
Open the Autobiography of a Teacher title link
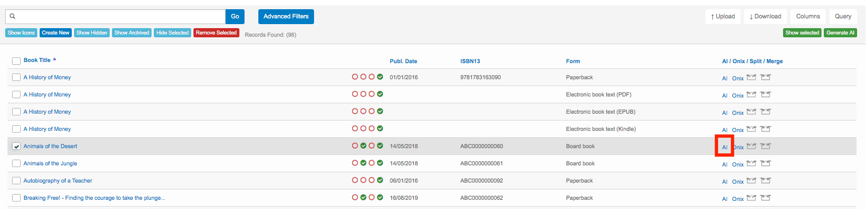(58, 181)
